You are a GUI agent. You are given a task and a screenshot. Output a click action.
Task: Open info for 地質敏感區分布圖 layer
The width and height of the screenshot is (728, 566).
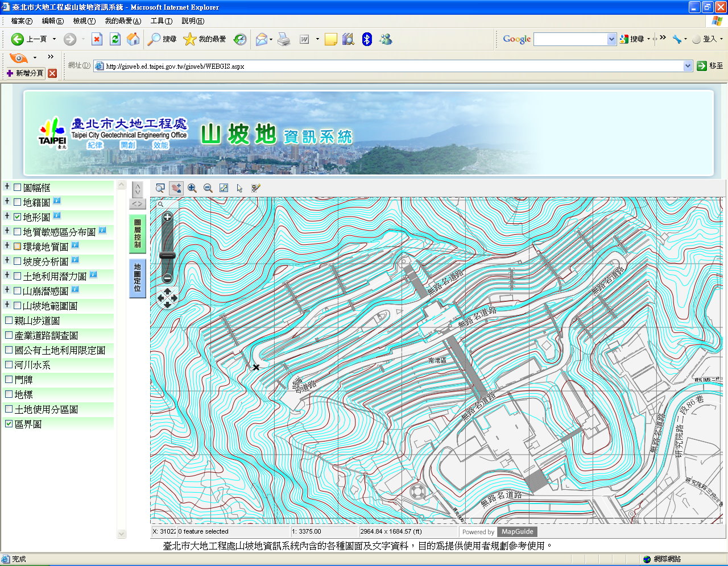point(102,230)
